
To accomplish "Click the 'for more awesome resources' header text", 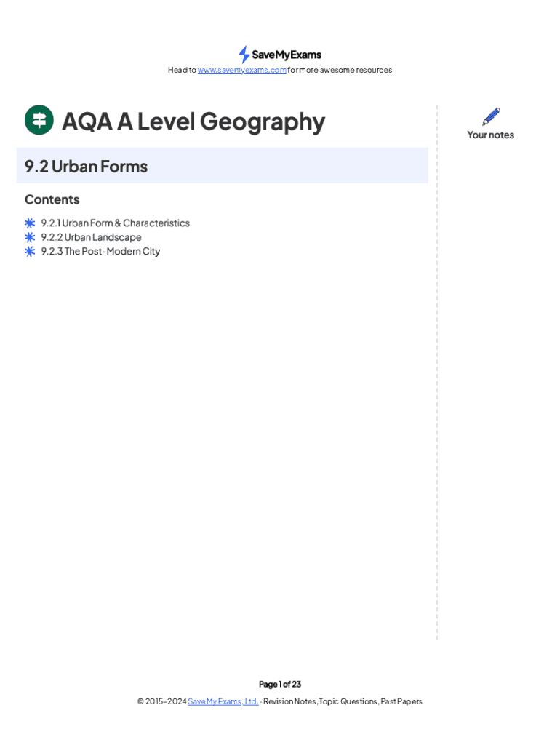I will [x=340, y=71].
